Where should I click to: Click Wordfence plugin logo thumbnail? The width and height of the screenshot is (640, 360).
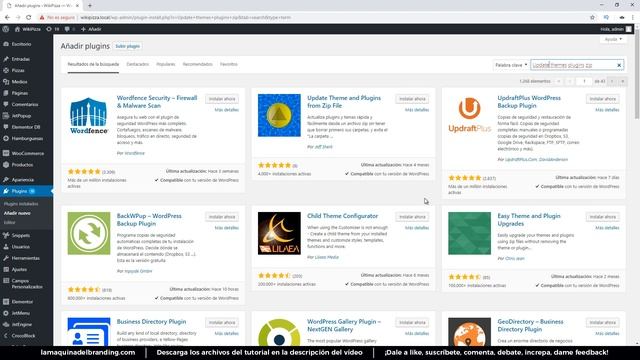[89, 116]
